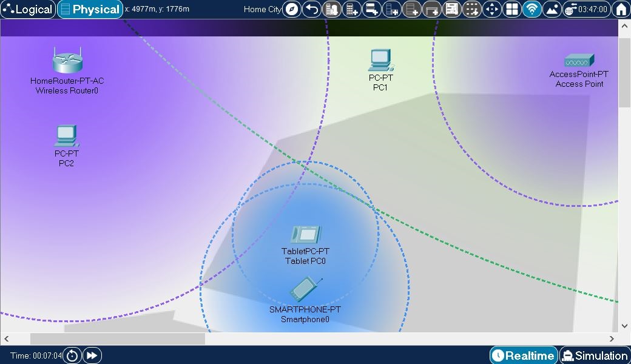The height and width of the screenshot is (364, 631).
Task: Click the Time: 00:07:04 readout
Action: [36, 356]
